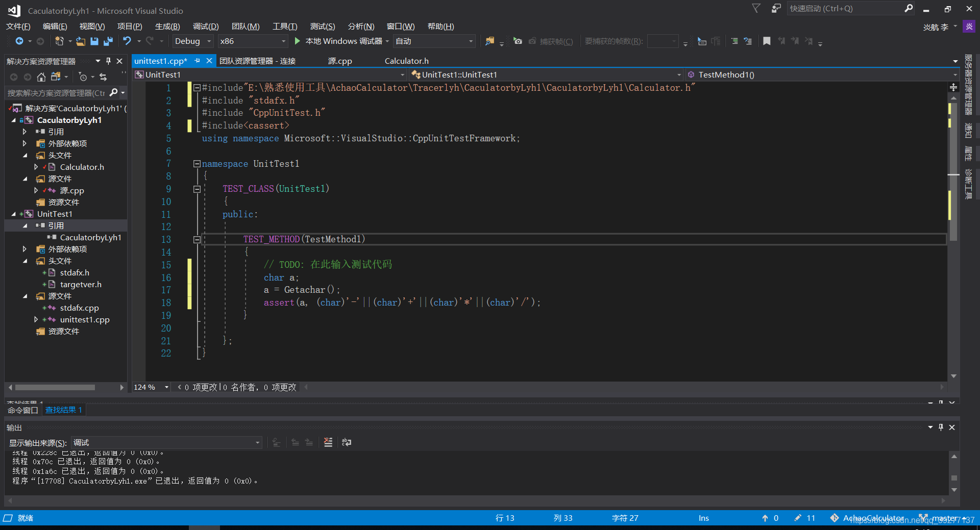The height and width of the screenshot is (530, 980).
Task: Click the notifications flag filter icon
Action: (756, 8)
